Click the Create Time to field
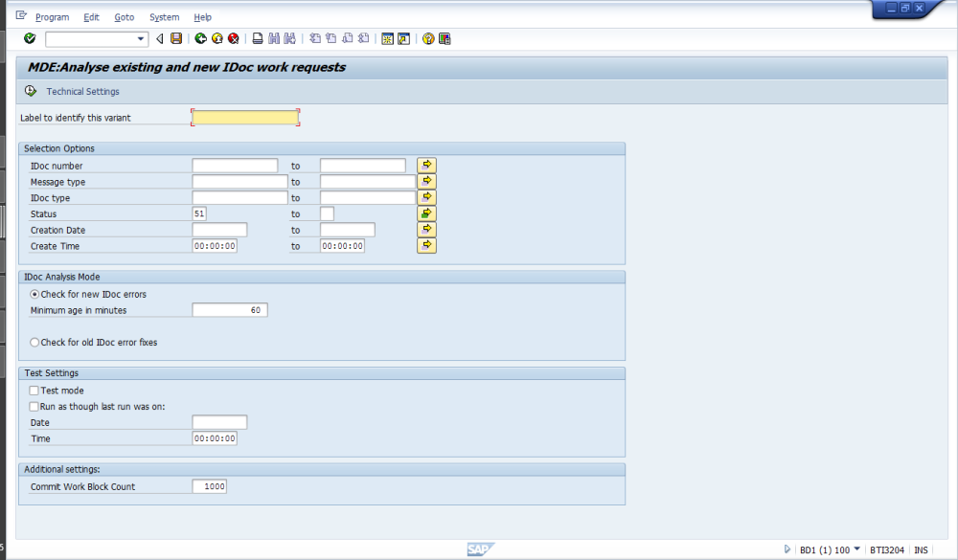This screenshot has height=560, width=958. (342, 245)
